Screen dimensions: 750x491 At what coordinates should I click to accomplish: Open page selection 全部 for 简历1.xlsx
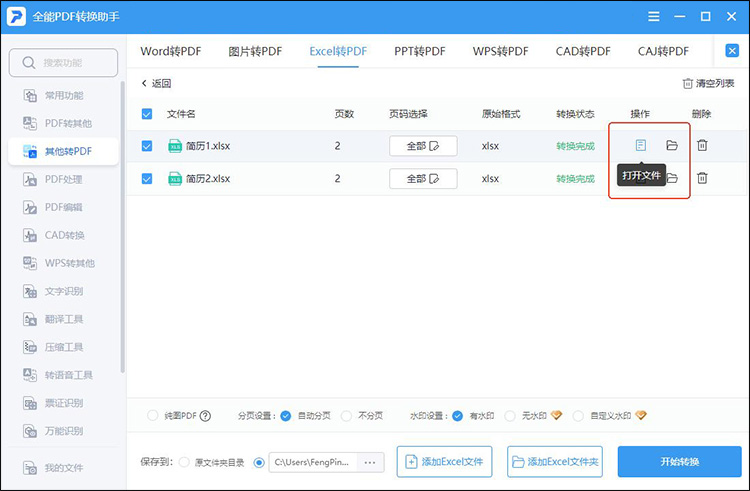click(x=423, y=146)
